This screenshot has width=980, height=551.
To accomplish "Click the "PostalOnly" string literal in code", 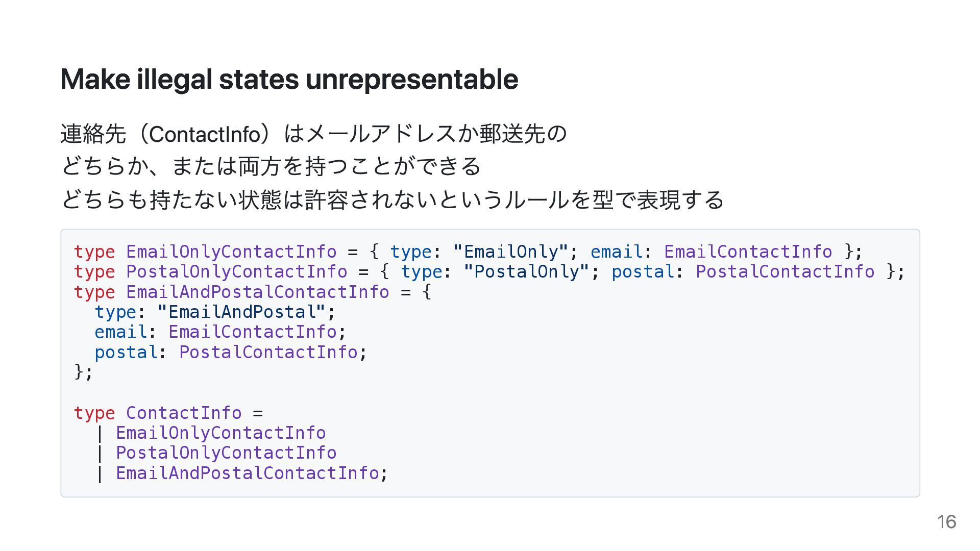I will pos(526,272).
